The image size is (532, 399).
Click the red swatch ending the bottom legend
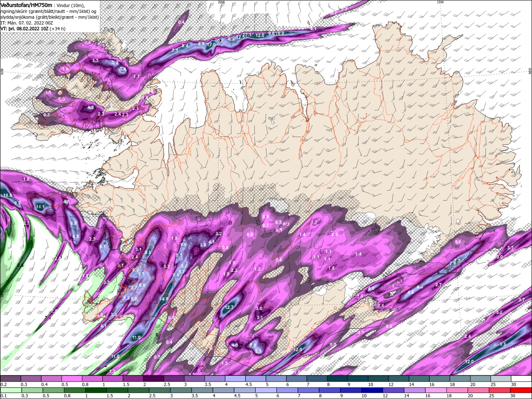521,390
